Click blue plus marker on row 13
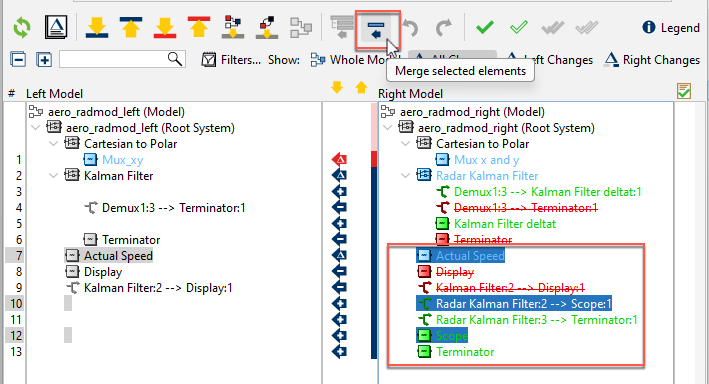This screenshot has width=709, height=384. [339, 351]
